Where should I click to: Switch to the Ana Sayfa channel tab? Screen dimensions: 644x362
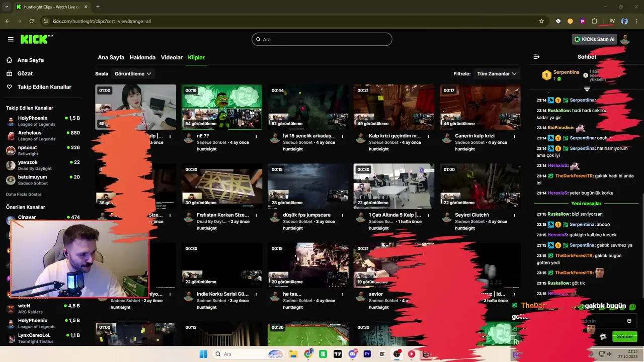111,57
